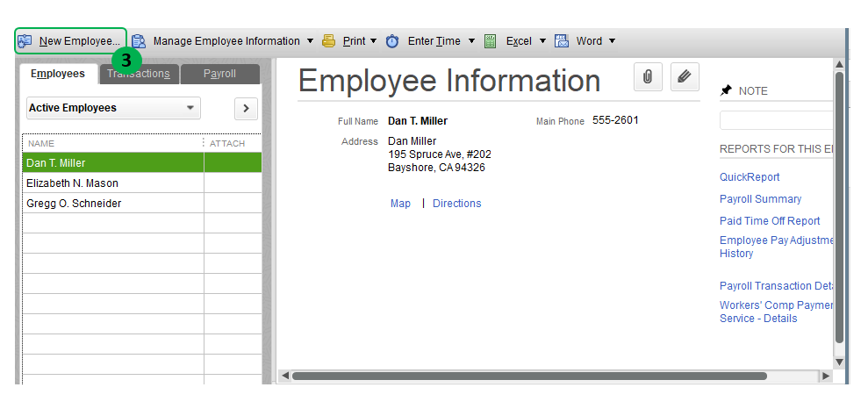Click the Enter Time stopwatch icon
The height and width of the screenshot is (416, 868).
pos(392,41)
